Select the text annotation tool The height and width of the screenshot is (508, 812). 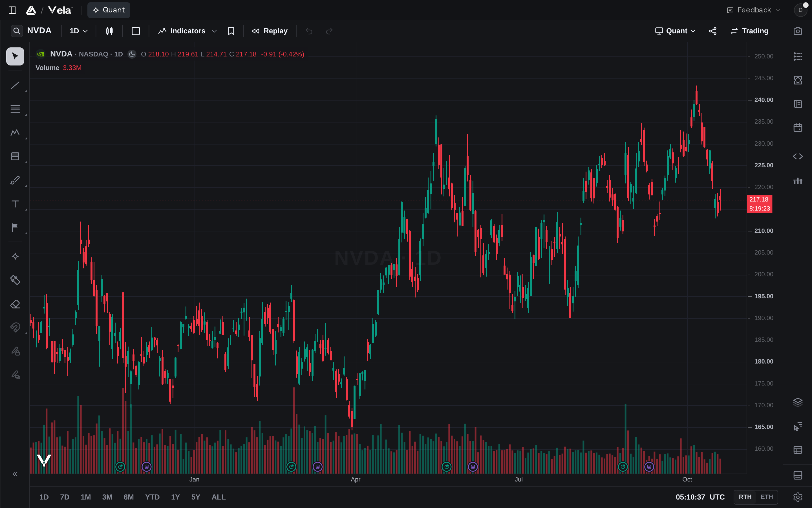(15, 204)
